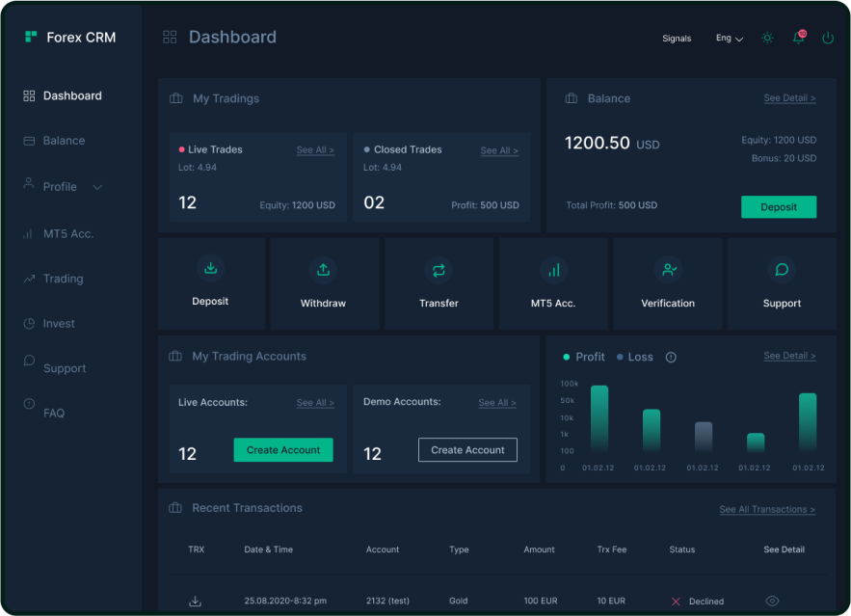
Task: Click the grid icon beside Dashboard heading
Action: (x=170, y=37)
